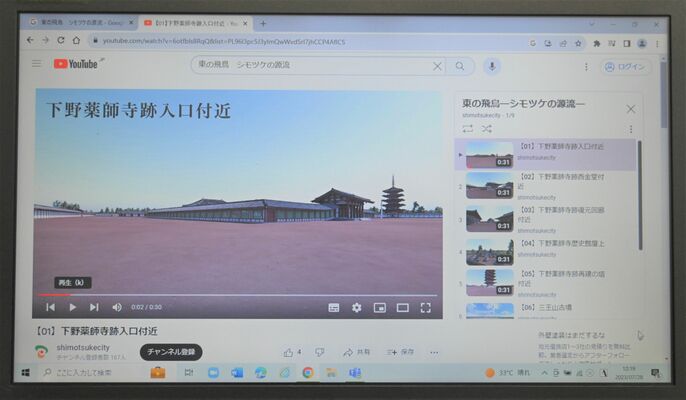This screenshot has height=400, width=686.
Task: Click the playlist title 東の飛鳥ーシモツケの源流ー
Action: click(x=523, y=104)
